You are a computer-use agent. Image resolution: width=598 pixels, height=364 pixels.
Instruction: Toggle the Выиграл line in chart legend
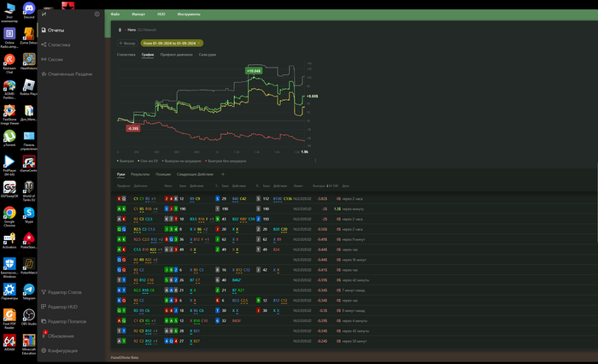point(126,159)
